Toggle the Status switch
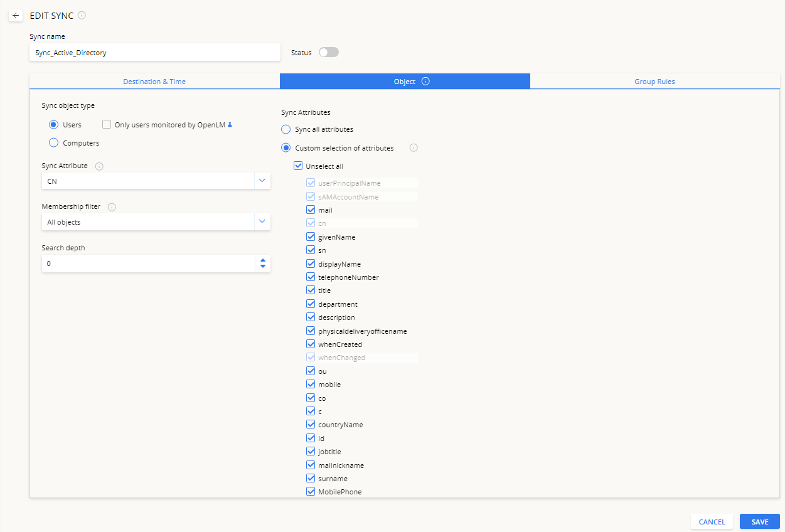785x532 pixels. (x=328, y=53)
